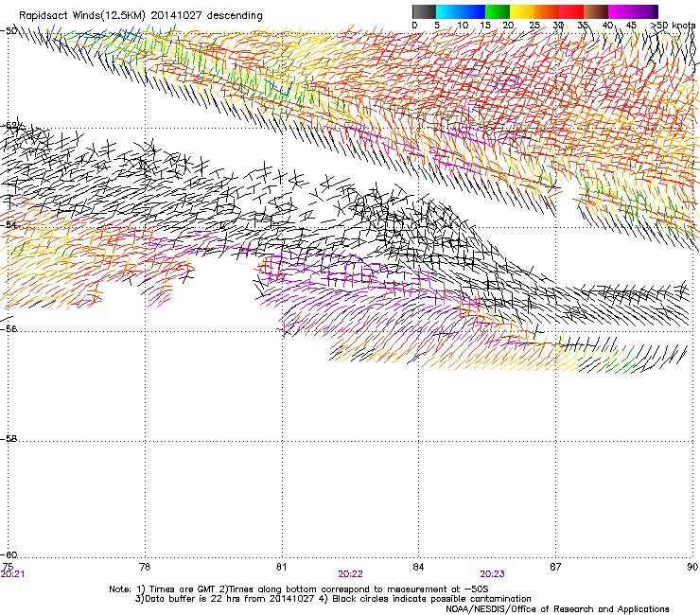Click the red 30-35 knots legend swatch
Viewport: 700px width, 615px height.
point(571,11)
